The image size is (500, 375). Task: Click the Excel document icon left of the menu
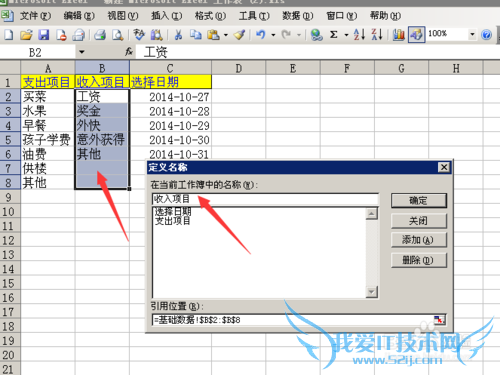(x=7, y=16)
